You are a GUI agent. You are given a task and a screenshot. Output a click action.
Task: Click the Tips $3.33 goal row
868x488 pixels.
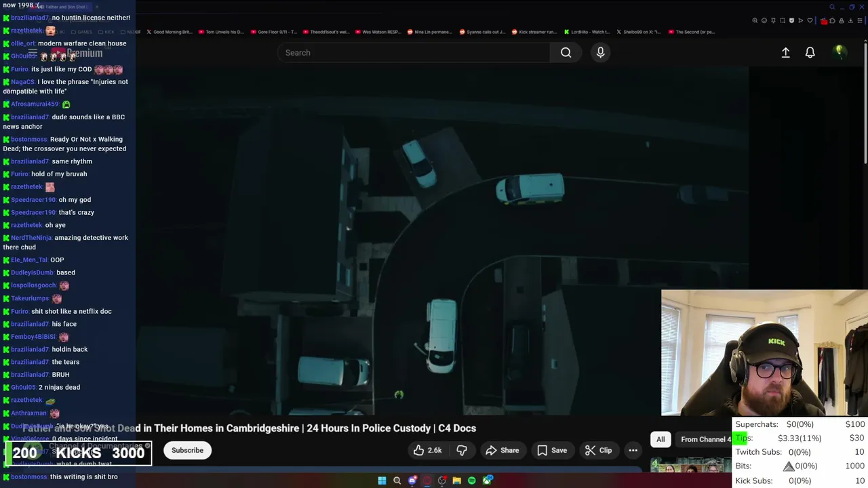(800, 438)
